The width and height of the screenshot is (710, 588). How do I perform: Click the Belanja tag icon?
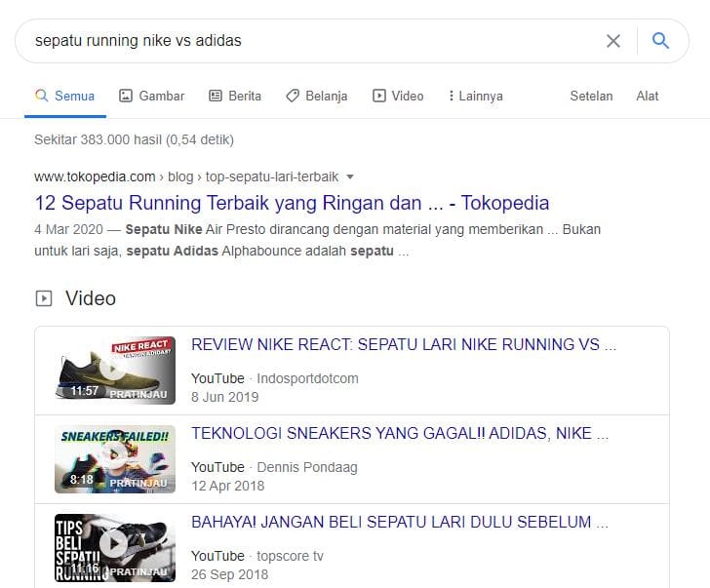pos(293,96)
